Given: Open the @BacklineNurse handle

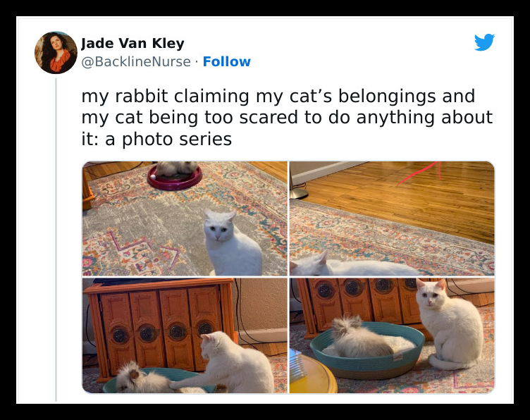Looking at the screenshot, I should [x=136, y=61].
